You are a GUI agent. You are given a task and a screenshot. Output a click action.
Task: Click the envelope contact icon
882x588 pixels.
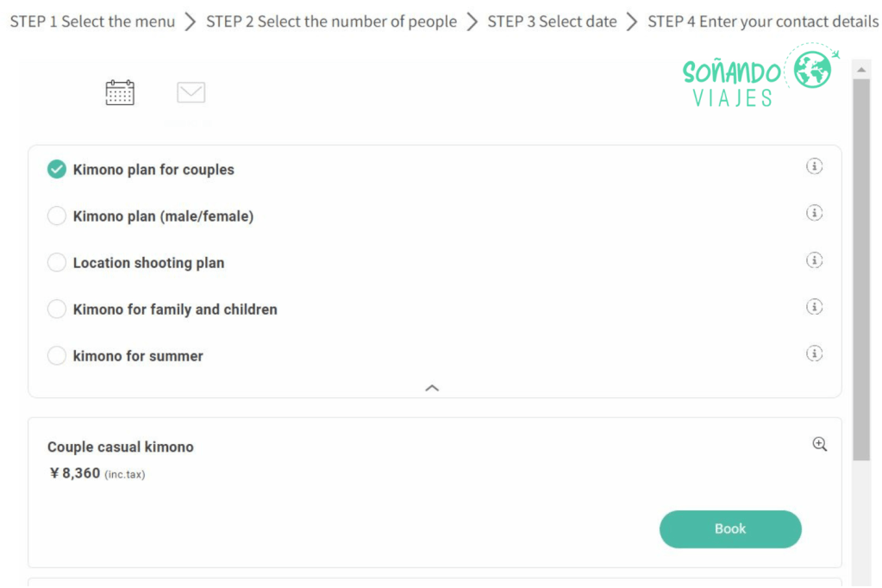191,92
